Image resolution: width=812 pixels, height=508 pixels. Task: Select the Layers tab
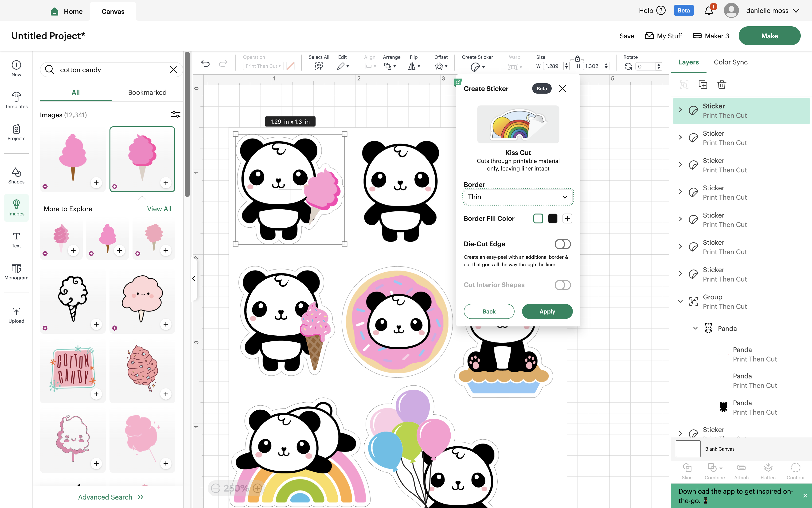pyautogui.click(x=688, y=62)
